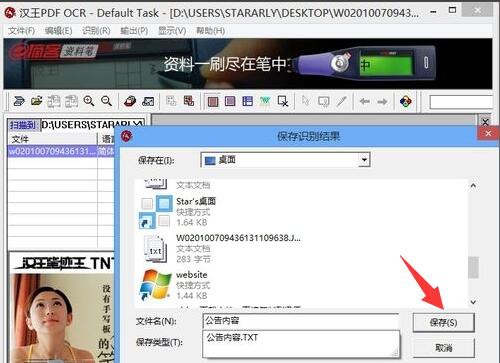Select the red eraser tool icon
Viewport: 500px width, 363px height.
pos(130,101)
